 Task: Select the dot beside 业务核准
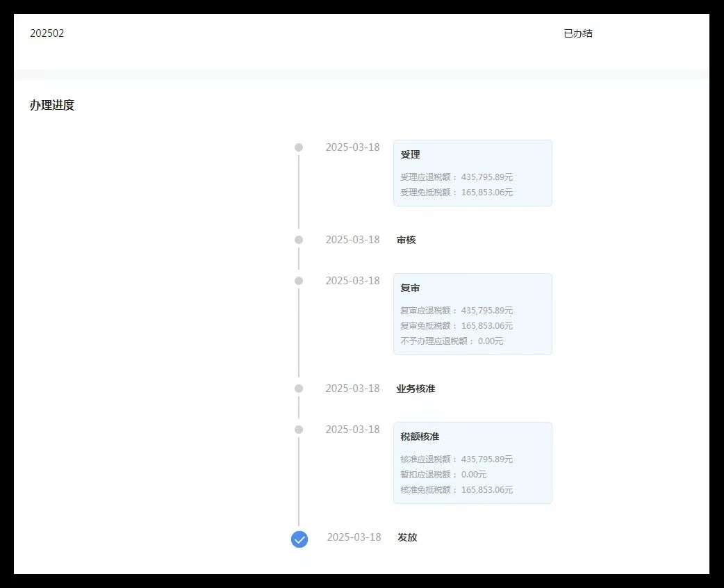[299, 388]
